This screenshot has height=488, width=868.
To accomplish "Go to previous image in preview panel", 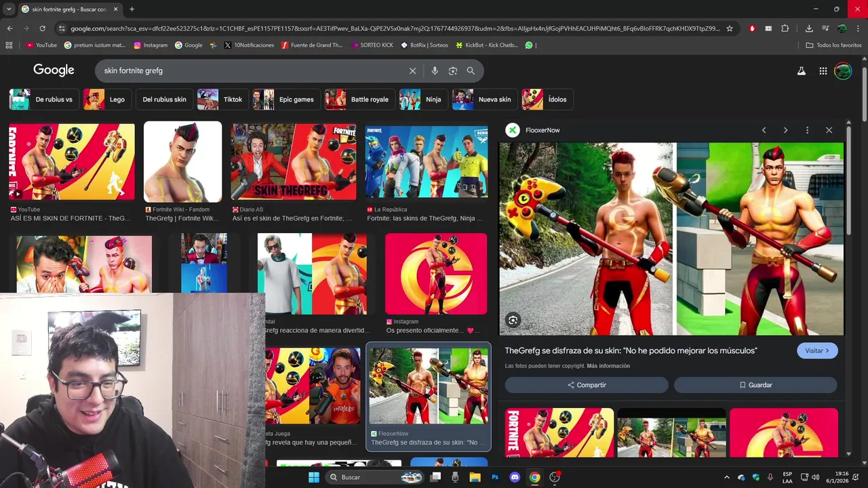I will pyautogui.click(x=764, y=130).
